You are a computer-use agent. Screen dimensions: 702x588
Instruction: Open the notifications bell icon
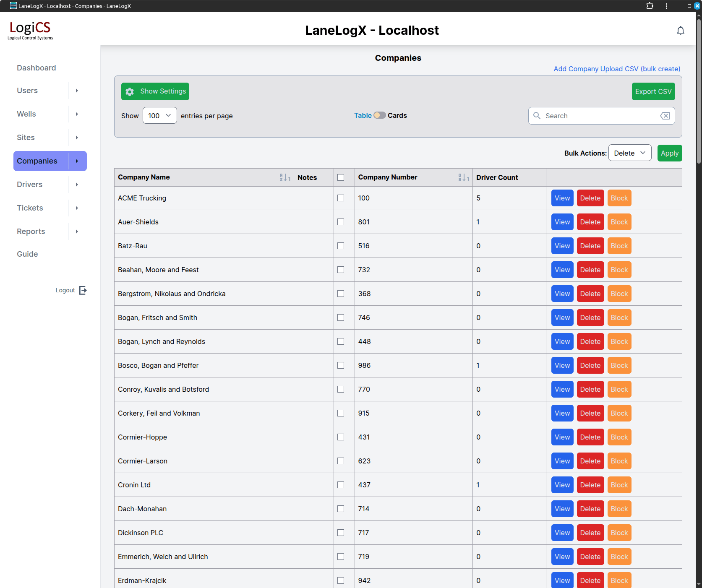pos(680,31)
